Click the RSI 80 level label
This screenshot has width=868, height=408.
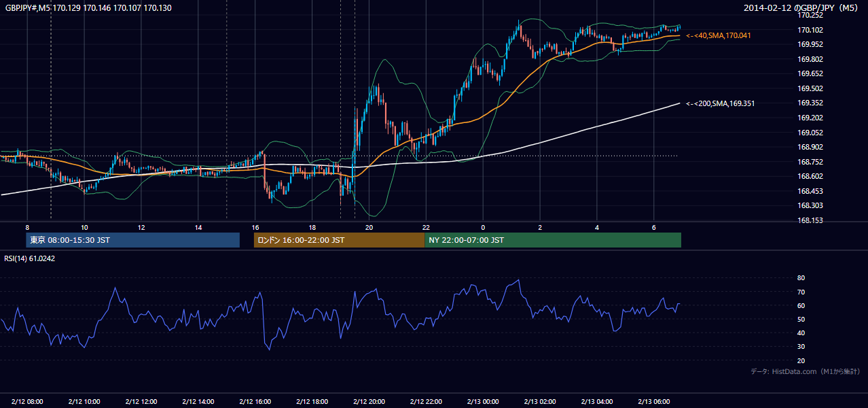click(801, 278)
